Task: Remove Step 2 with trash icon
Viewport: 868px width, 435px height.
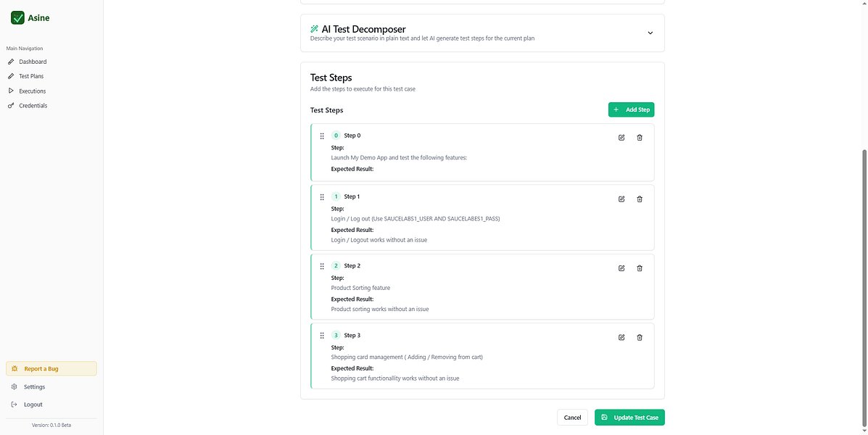Action: coord(640,268)
